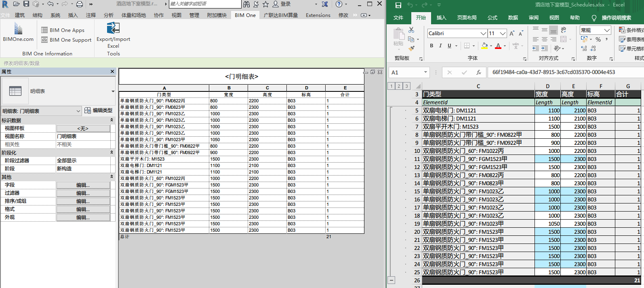
Task: Open the 明细表: 门明细表 type selector dropdown
Action: coord(78,111)
